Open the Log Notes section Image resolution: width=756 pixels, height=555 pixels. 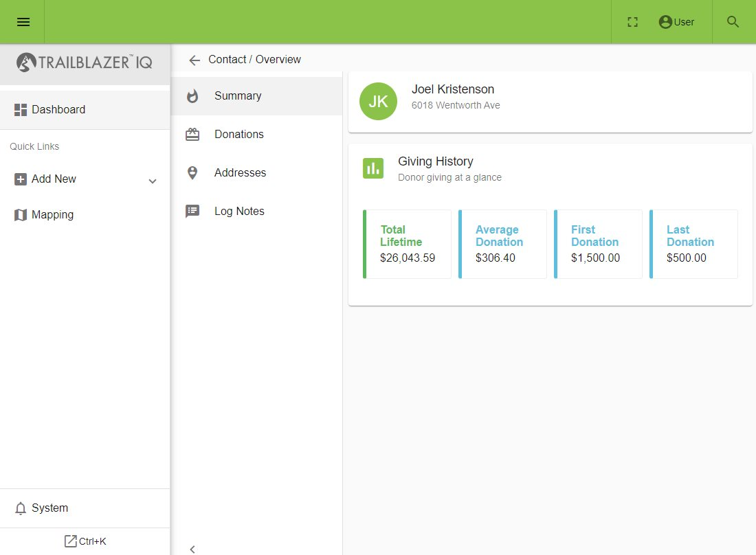256,212
